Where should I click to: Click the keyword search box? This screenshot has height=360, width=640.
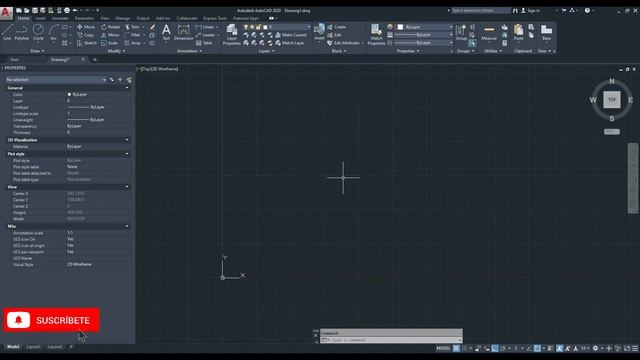point(480,11)
